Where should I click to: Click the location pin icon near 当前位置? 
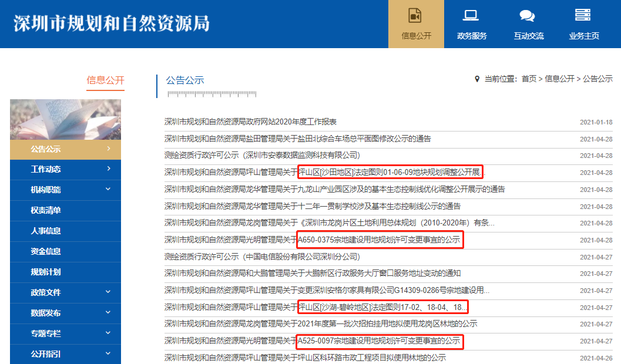(477, 79)
